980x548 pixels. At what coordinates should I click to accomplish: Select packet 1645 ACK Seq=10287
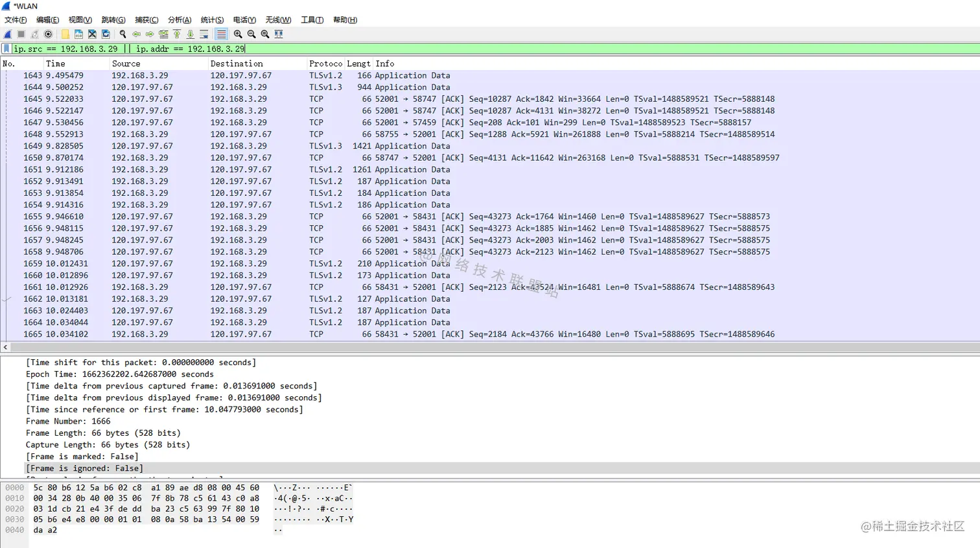(x=490, y=99)
